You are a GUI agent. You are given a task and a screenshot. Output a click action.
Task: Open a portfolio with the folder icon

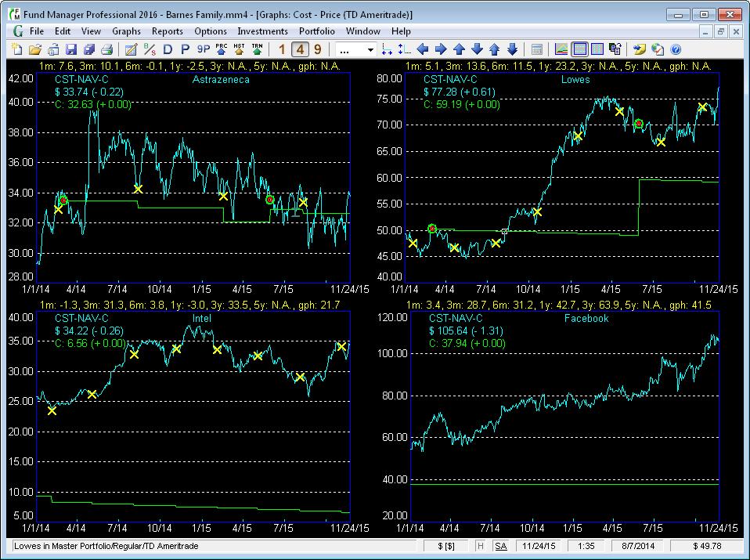pos(35,49)
